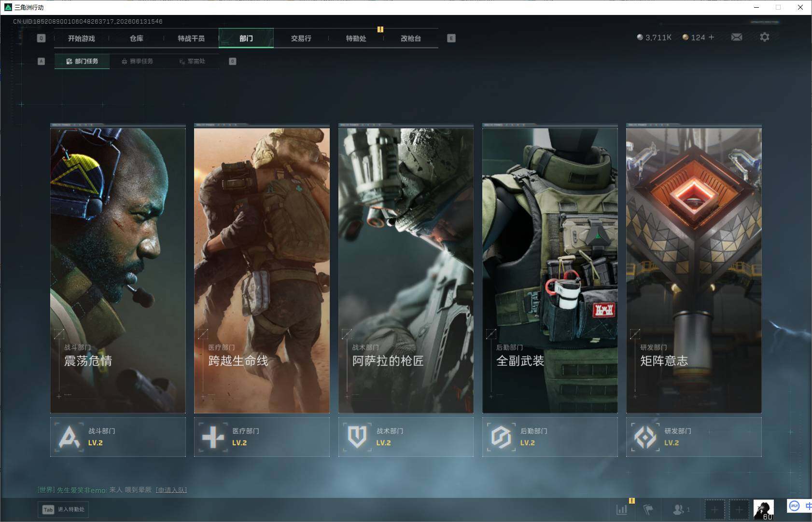Open the 特战干员 tab
The height and width of the screenshot is (522, 812).
pos(191,38)
